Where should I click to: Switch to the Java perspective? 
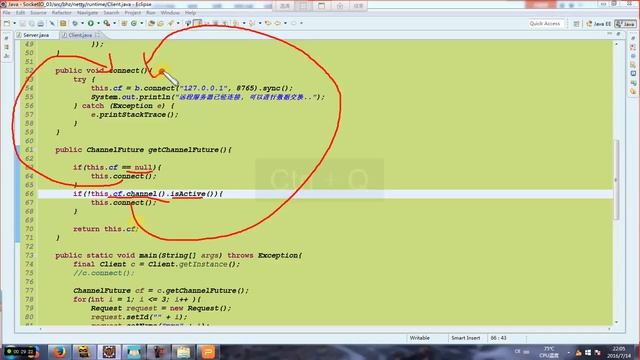click(x=625, y=24)
